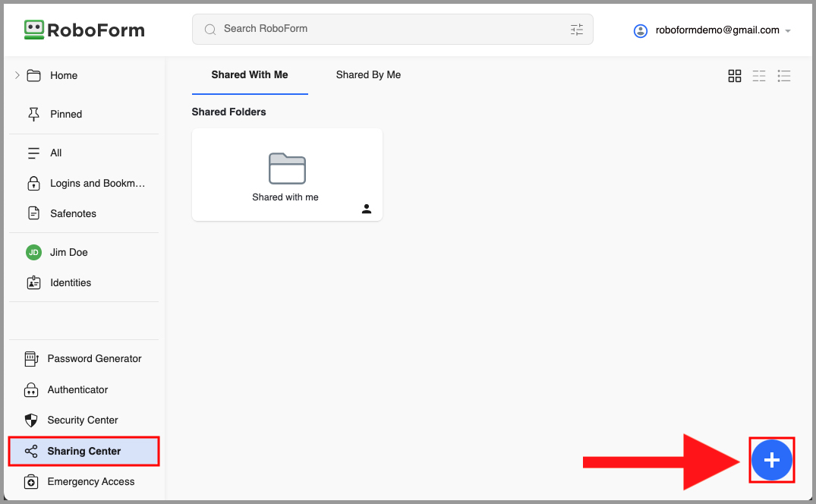Click the roboformdemo@gmail.com account email
The width and height of the screenshot is (816, 504).
717,30
